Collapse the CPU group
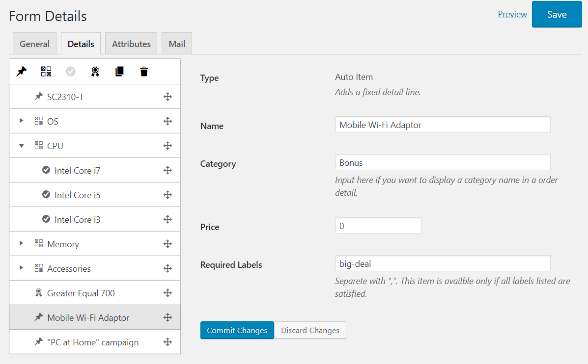Viewport: 588px width, 364px height. [20, 146]
